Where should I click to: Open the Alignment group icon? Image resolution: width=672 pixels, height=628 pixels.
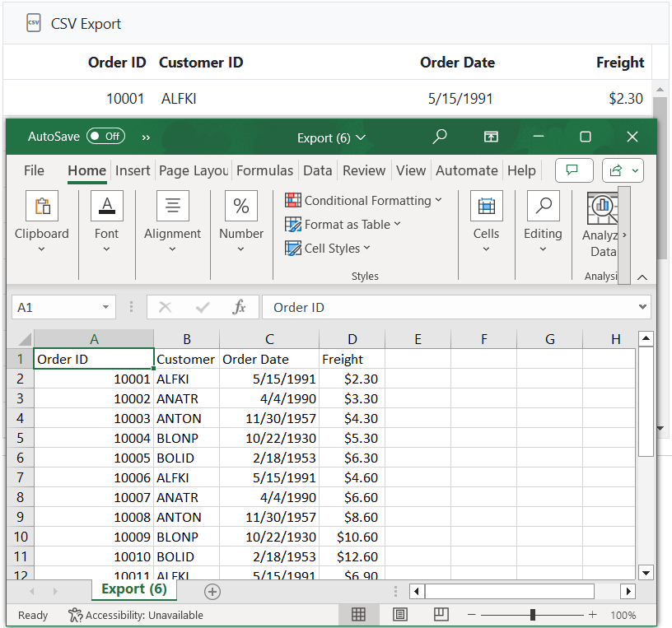click(x=172, y=206)
